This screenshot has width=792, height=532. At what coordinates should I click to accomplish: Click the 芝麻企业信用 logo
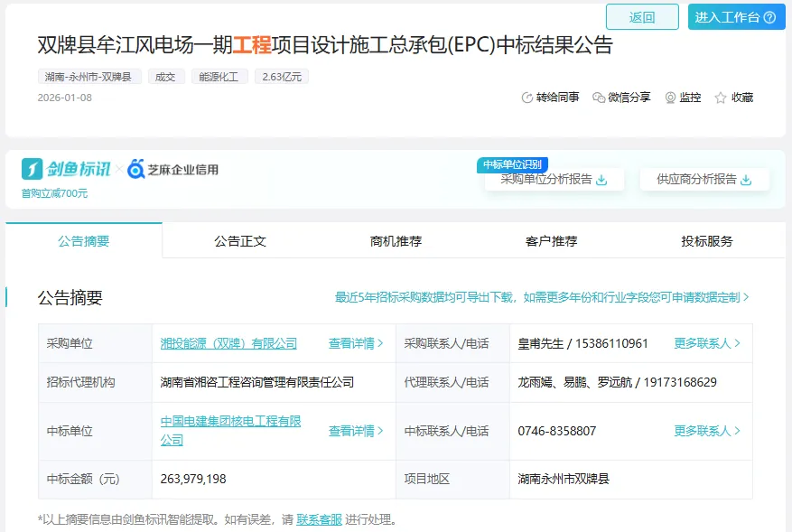173,169
